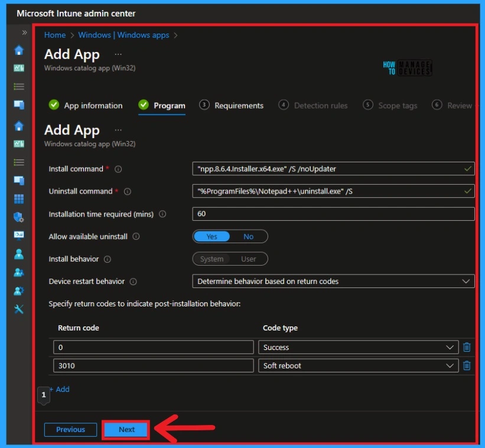Click the return code field containing 0
This screenshot has width=485, height=448.
[x=154, y=347]
